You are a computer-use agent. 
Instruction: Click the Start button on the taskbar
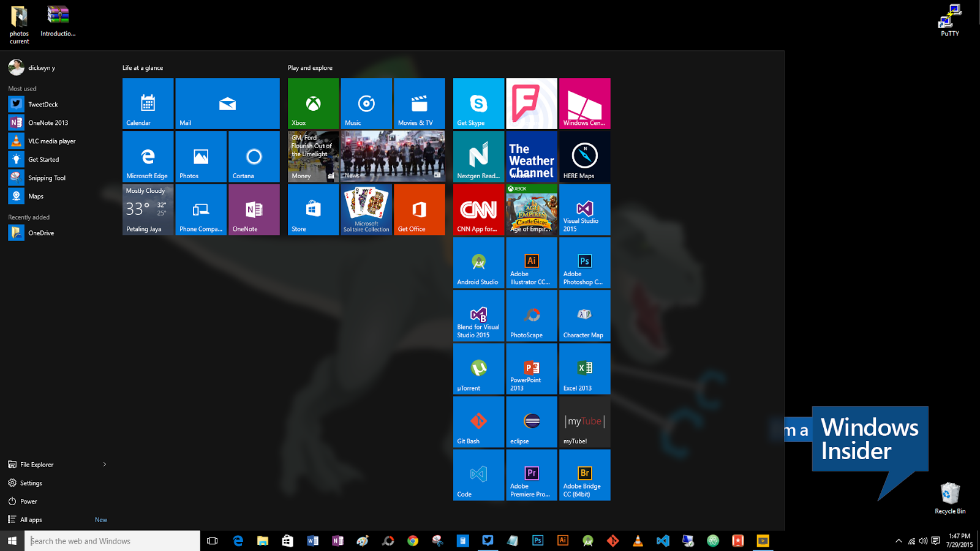pyautogui.click(x=12, y=541)
